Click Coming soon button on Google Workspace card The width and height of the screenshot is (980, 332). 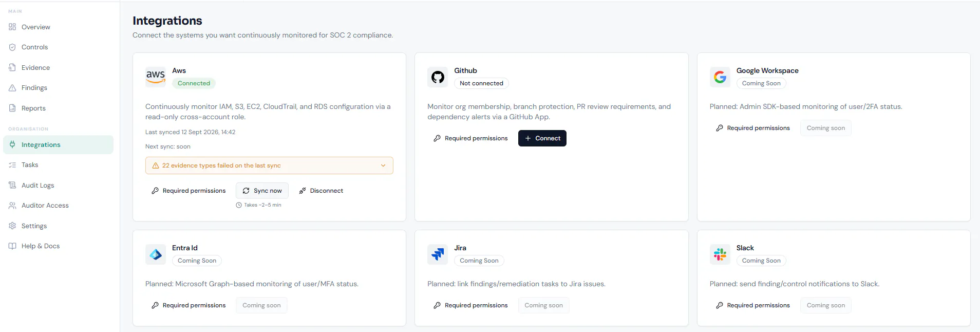tap(826, 128)
